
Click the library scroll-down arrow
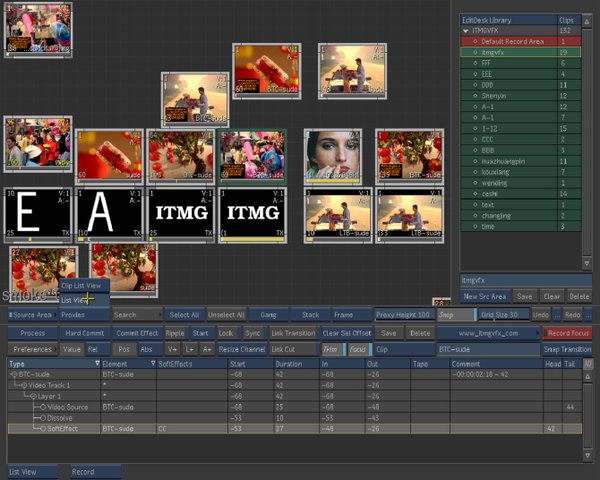pos(587,264)
